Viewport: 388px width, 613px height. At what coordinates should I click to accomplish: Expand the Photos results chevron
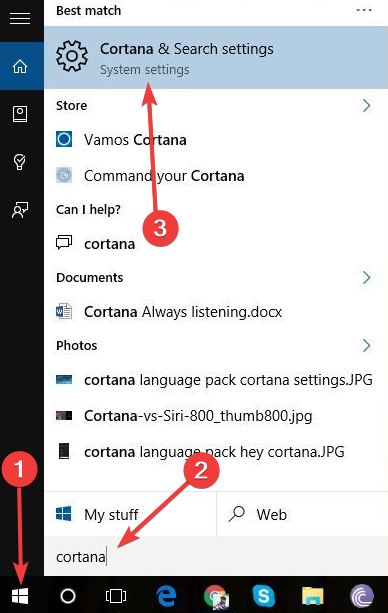366,346
